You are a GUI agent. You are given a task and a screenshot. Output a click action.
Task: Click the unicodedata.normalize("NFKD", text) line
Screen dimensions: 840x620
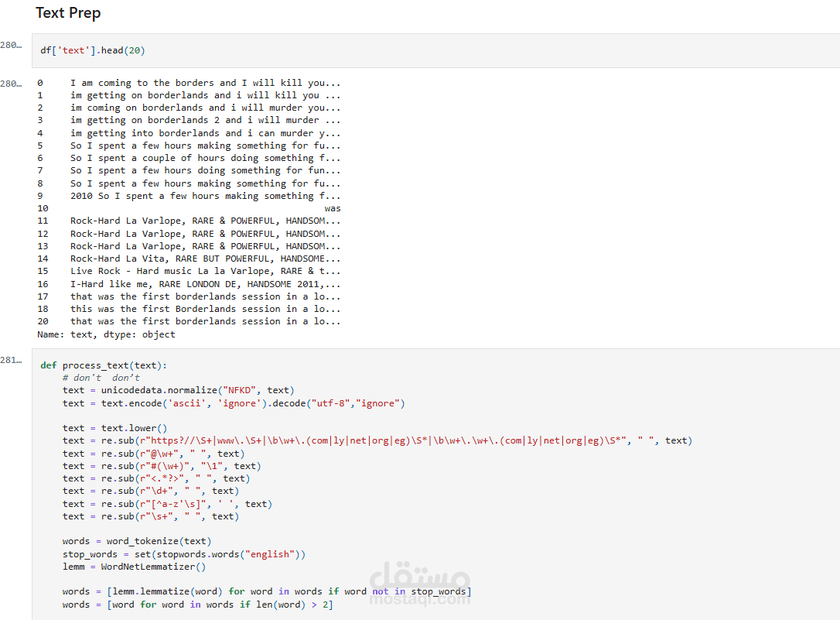pos(179,391)
